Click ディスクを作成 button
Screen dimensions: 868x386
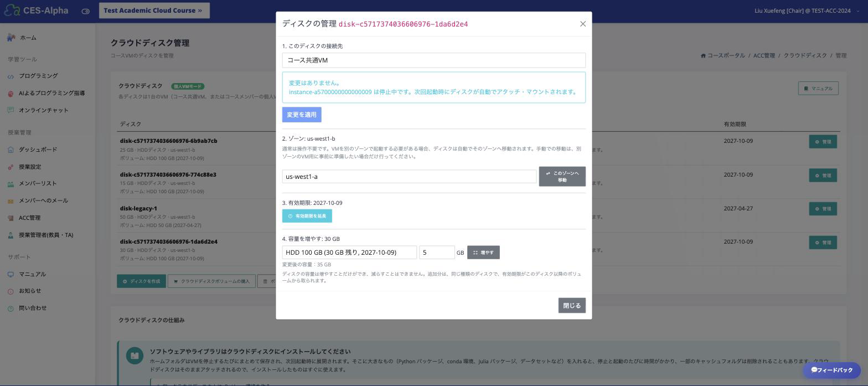pos(141,281)
